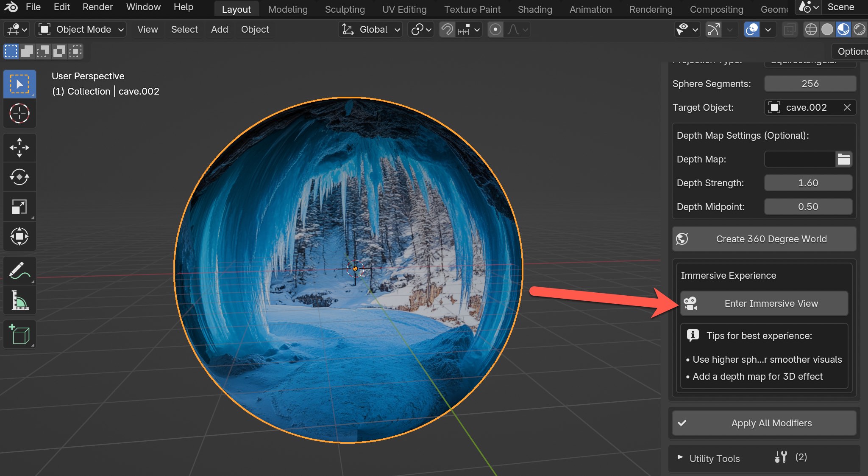Open snapping options dropdown

click(x=469, y=30)
